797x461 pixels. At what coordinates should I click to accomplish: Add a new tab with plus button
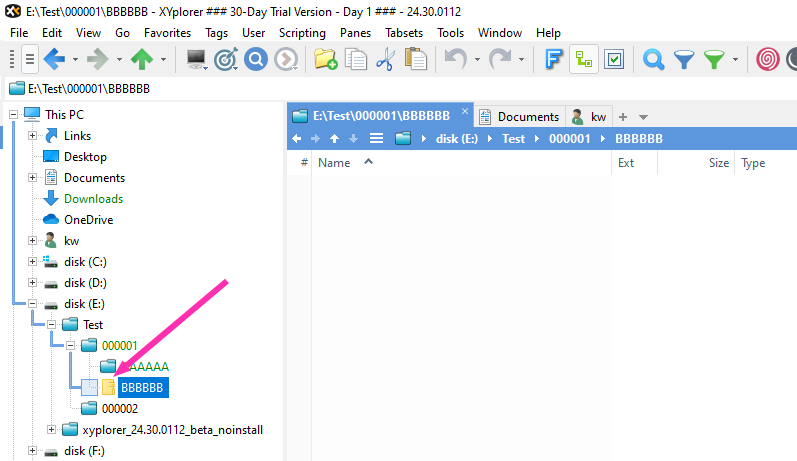click(x=623, y=117)
